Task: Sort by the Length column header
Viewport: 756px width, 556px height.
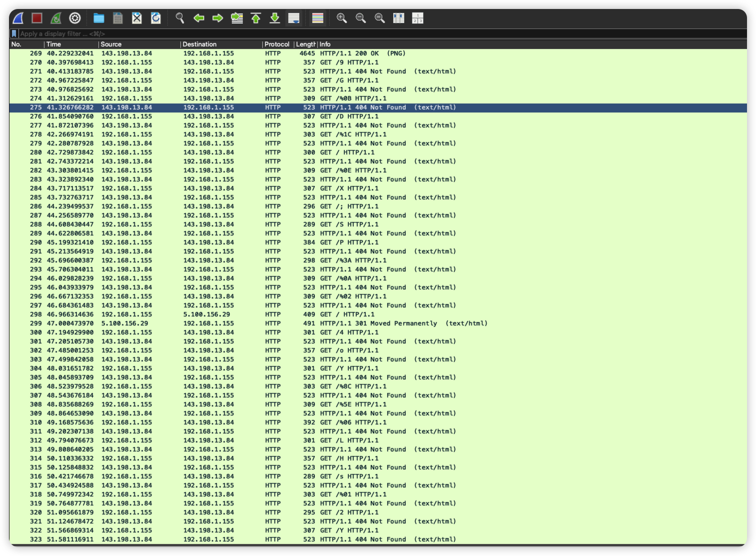Action: pyautogui.click(x=306, y=44)
